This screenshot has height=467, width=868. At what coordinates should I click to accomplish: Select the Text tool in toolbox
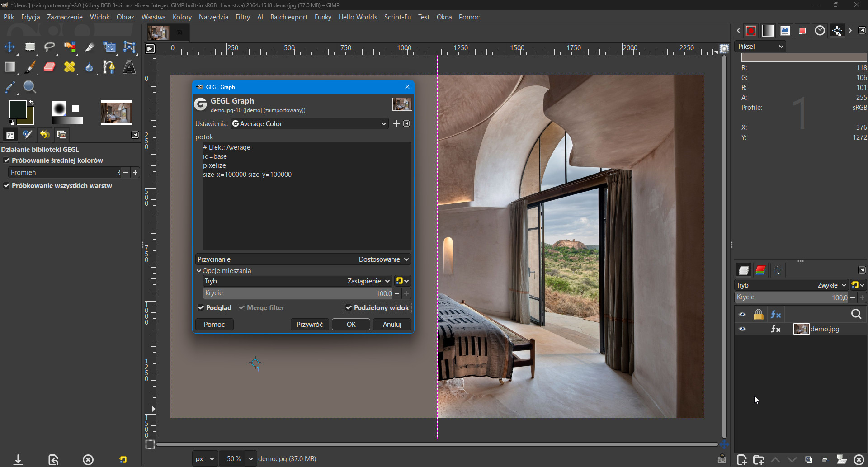129,67
